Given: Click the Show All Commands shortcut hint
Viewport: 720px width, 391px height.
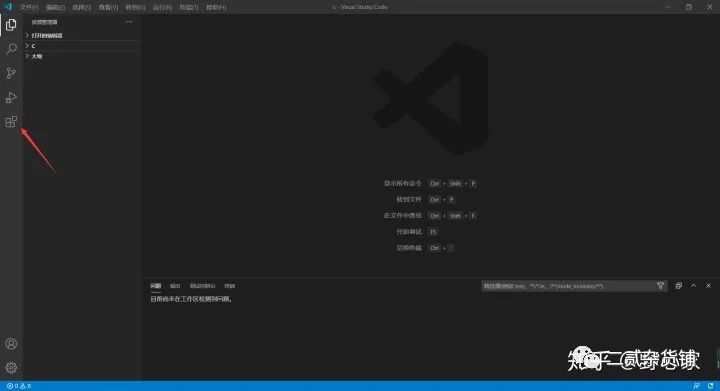Looking at the screenshot, I should coord(430,184).
